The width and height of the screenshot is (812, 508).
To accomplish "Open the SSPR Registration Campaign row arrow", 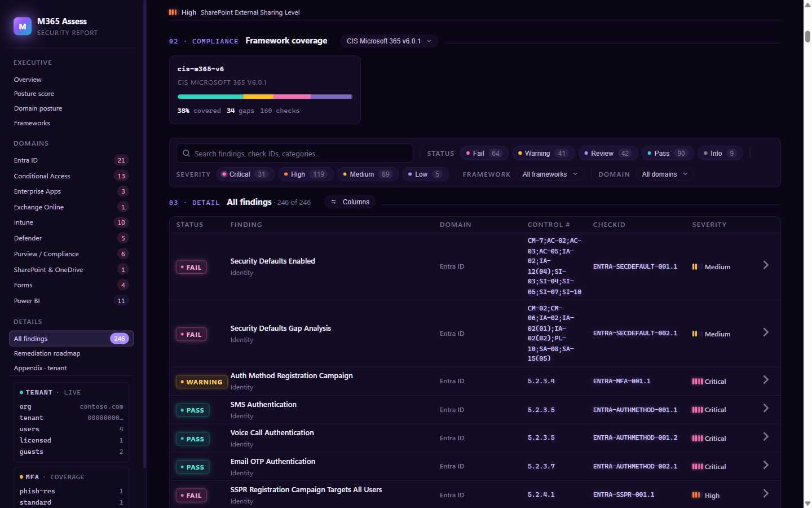I will (766, 494).
